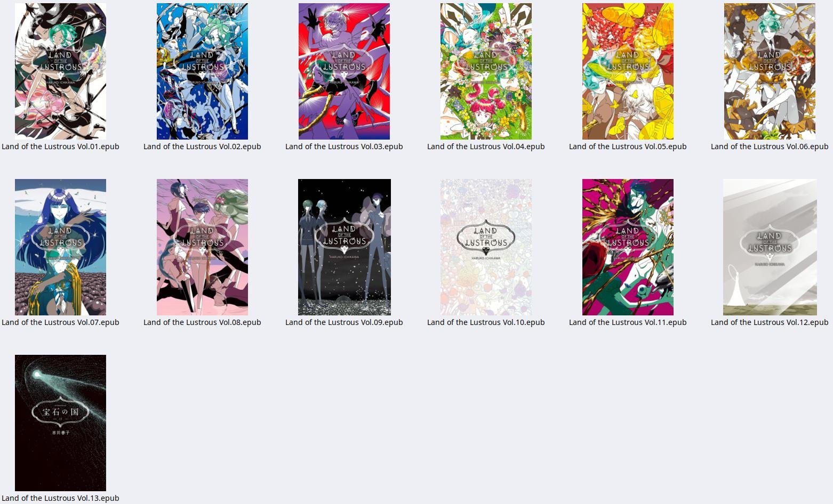The image size is (833, 504).
Task: Click the filename Land of the Lustrous Vol.01.epub
Action: click(60, 147)
